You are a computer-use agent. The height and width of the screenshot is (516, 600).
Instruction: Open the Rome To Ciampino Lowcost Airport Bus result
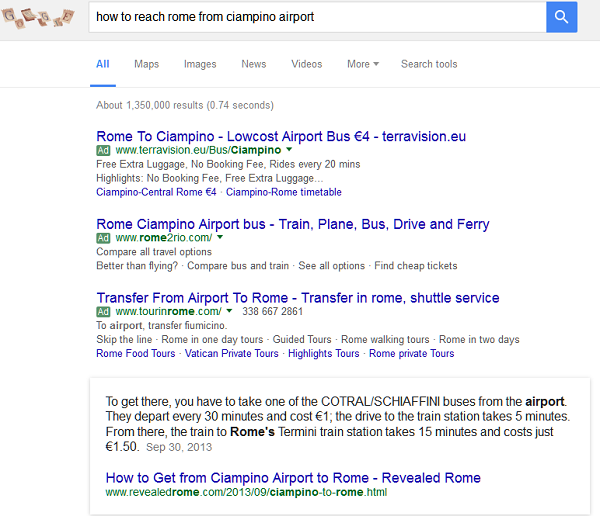(281, 136)
